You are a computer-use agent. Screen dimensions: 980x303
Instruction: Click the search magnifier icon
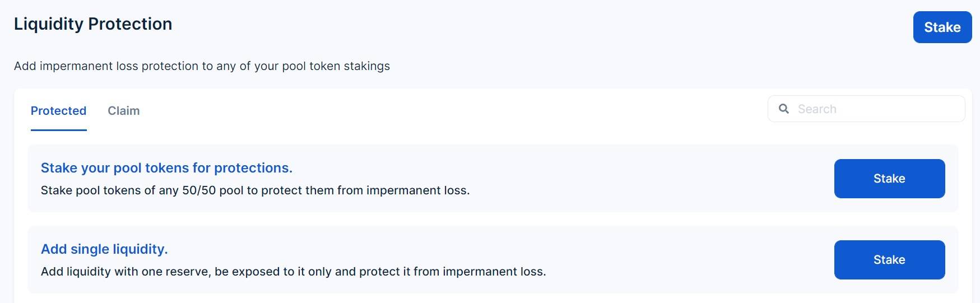point(784,109)
